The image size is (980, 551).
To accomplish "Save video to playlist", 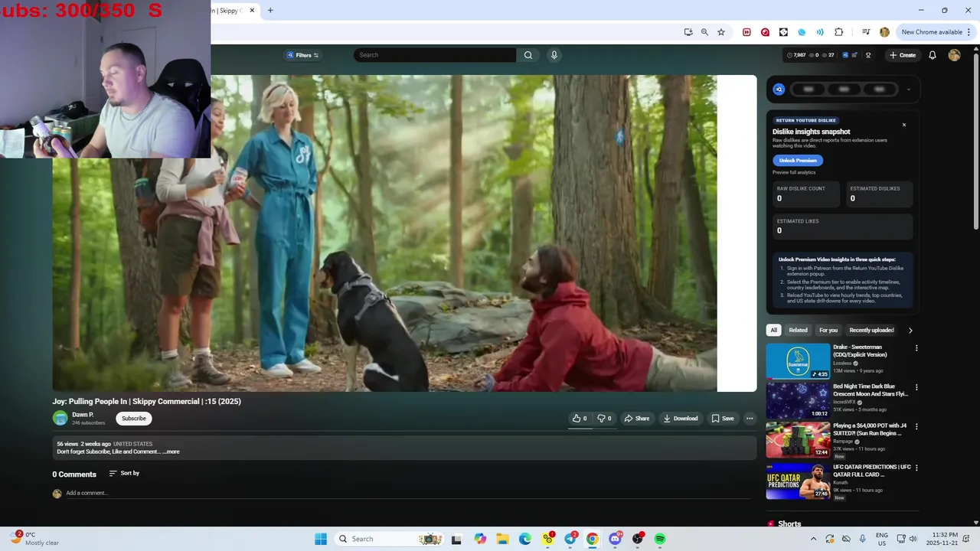I will point(723,419).
